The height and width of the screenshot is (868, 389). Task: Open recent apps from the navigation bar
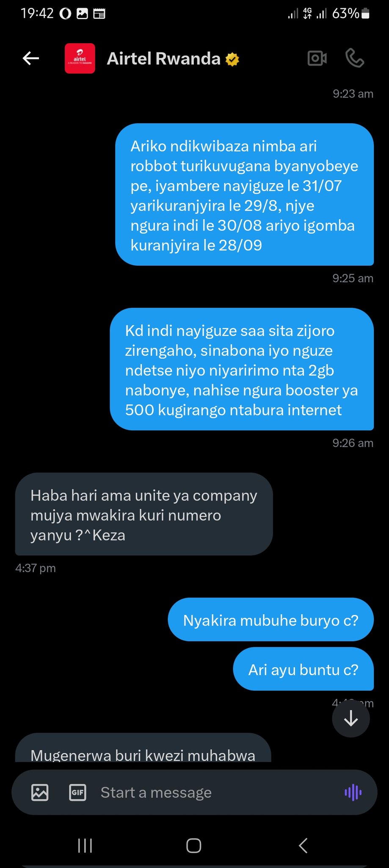click(85, 846)
